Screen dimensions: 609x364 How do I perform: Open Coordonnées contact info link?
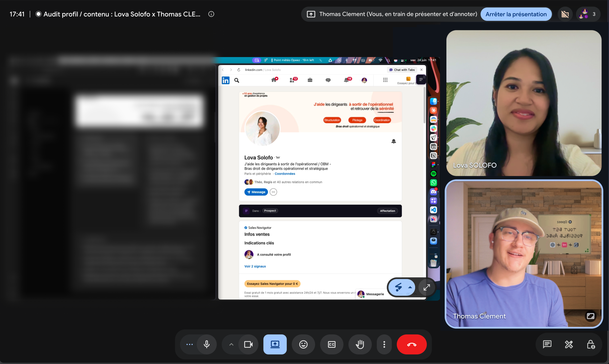[285, 174]
